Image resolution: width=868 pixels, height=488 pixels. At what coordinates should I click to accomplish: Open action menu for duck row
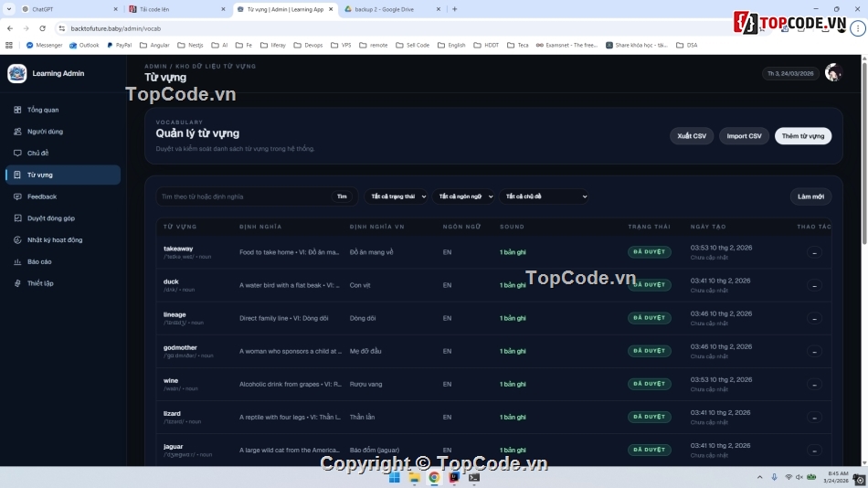[814, 285]
